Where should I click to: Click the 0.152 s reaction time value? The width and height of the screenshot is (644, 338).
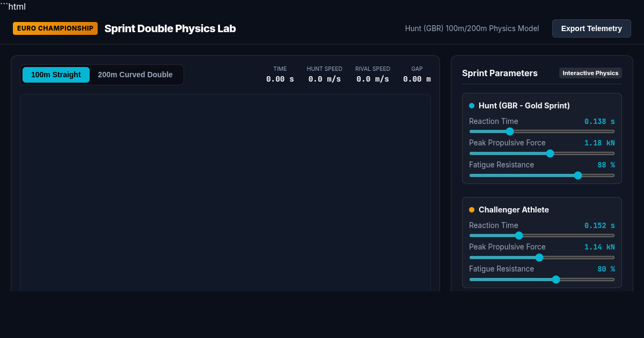599,226
